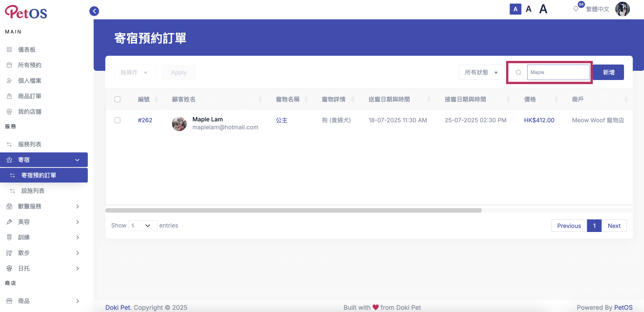Click the 服務列表 list icon
Screen dimensions: 644x312
[x=9, y=144]
